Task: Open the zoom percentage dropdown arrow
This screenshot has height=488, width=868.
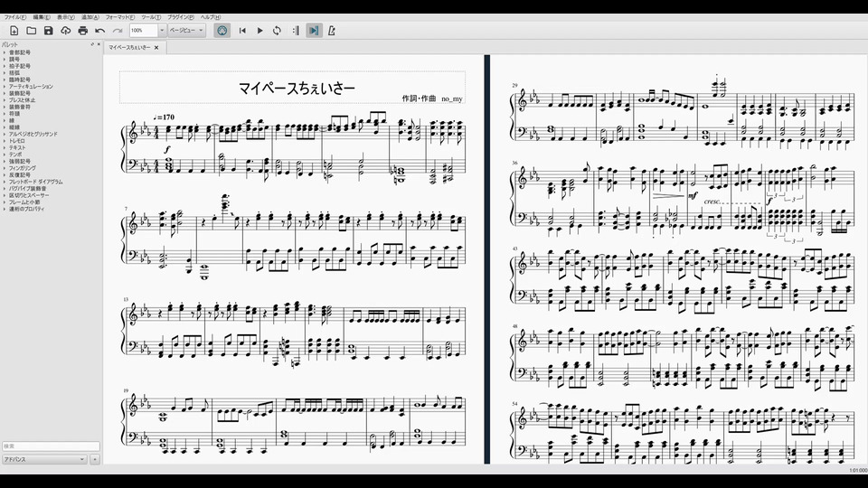Action: coord(162,31)
